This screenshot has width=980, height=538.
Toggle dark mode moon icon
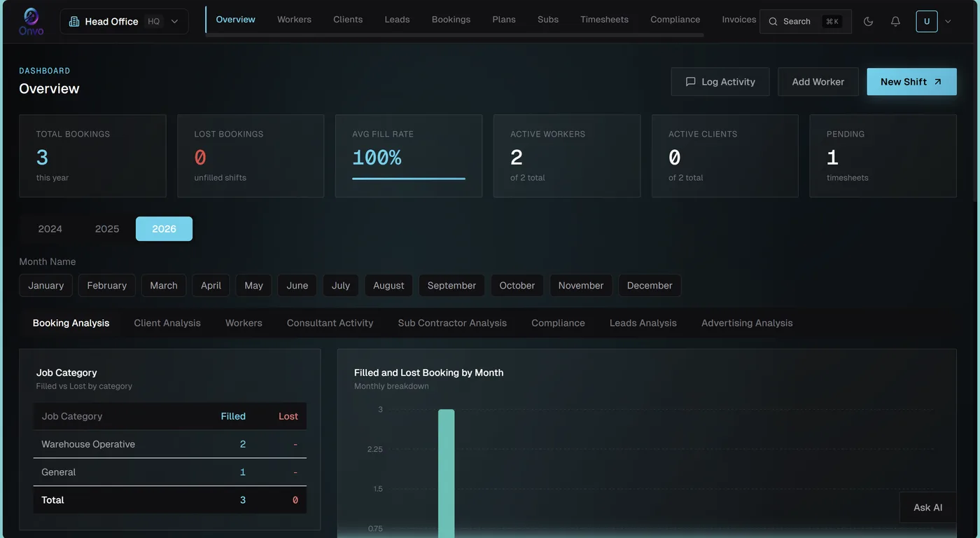[x=869, y=22]
